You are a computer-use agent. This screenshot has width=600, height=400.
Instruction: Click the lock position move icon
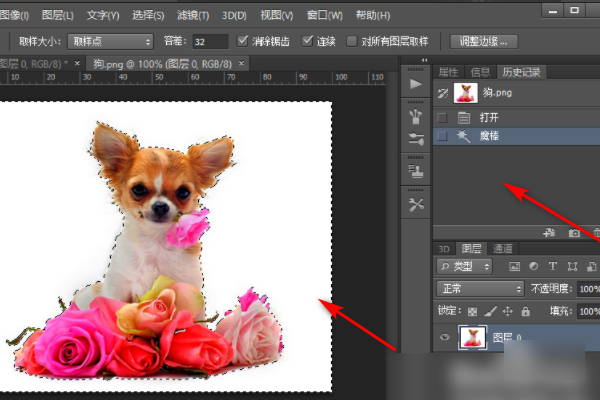(x=508, y=311)
